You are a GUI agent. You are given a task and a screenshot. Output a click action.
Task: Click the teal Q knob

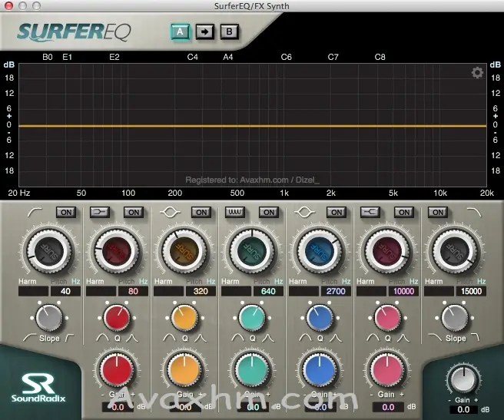[x=252, y=318]
